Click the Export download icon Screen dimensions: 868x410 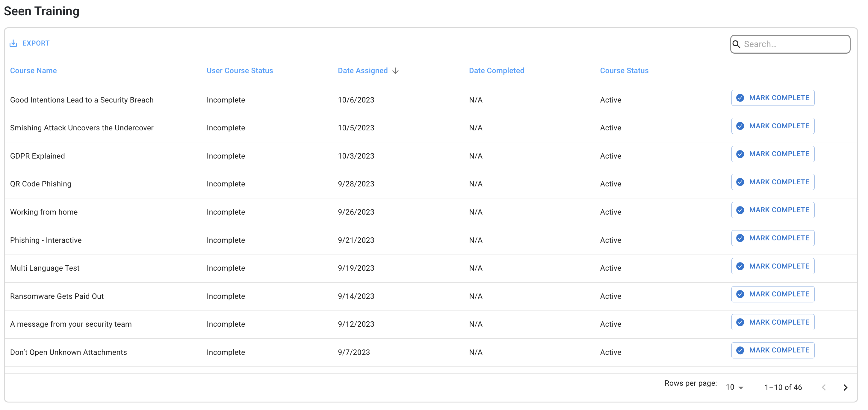click(x=13, y=43)
